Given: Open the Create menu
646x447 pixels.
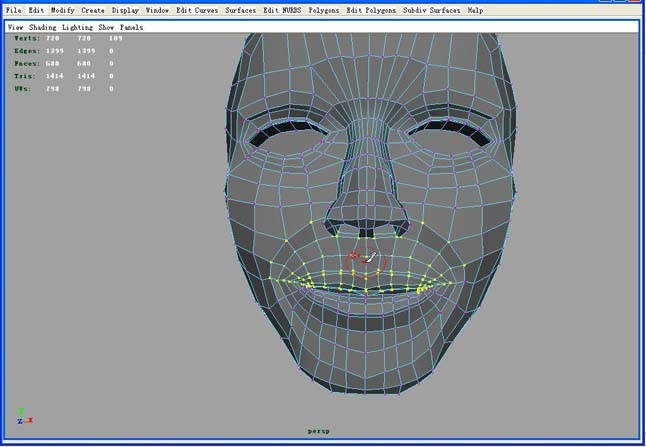Looking at the screenshot, I should tap(93, 10).
